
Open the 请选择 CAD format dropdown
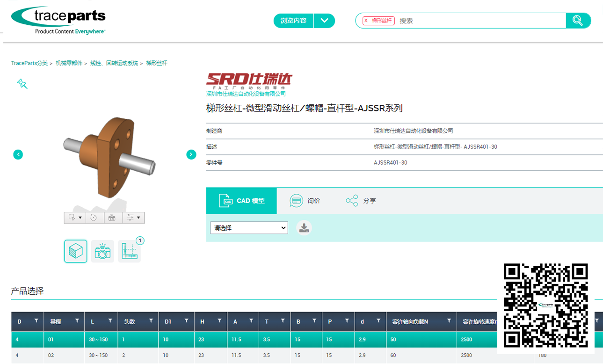pos(249,228)
